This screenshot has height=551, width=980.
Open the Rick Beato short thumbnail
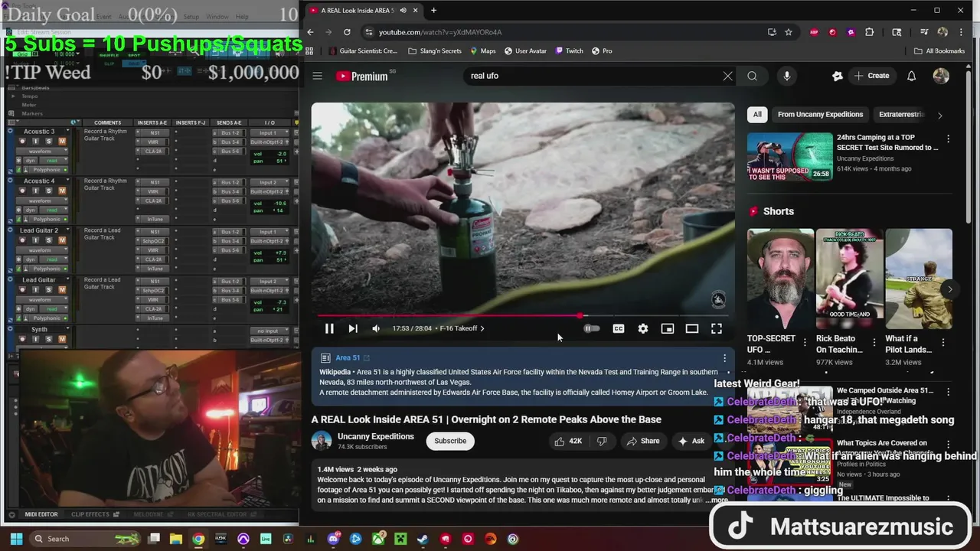(849, 279)
